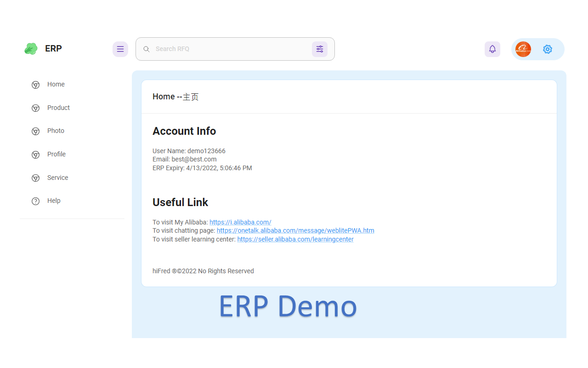The height and width of the screenshot is (368, 588).
Task: Open the onetalk chatting page link
Action: [x=295, y=230]
